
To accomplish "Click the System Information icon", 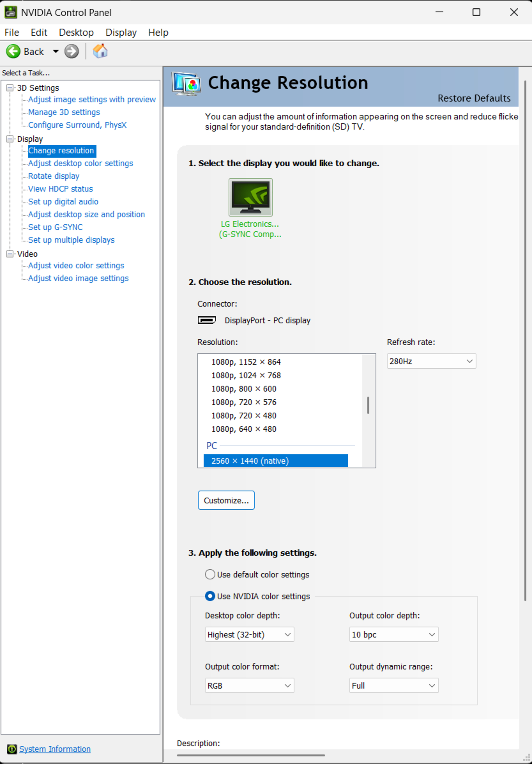I will click(12, 749).
